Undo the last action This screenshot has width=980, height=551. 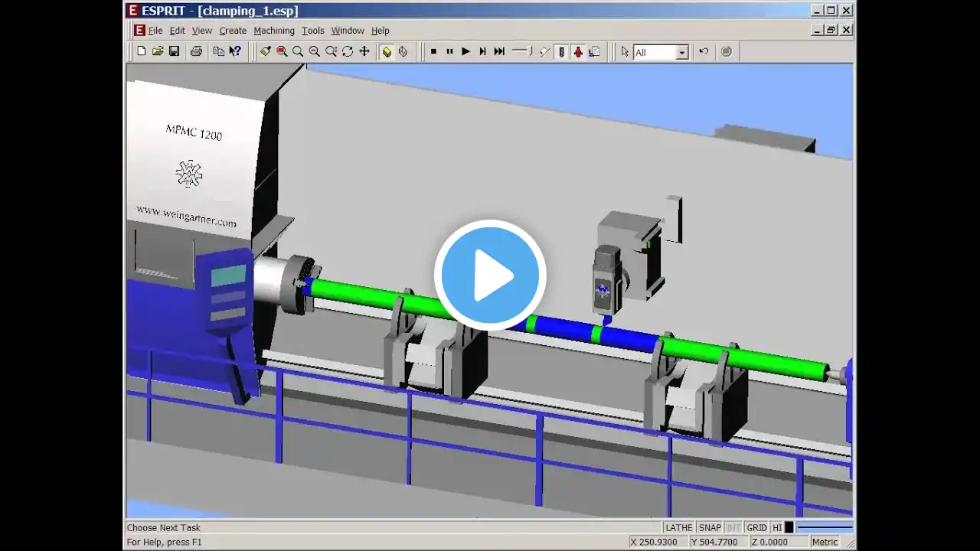[704, 51]
